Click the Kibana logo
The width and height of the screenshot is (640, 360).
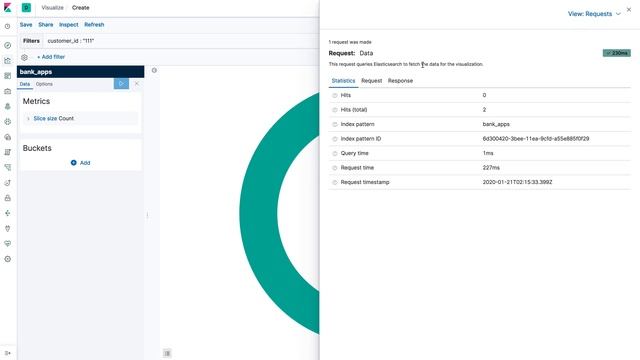pos(7,8)
